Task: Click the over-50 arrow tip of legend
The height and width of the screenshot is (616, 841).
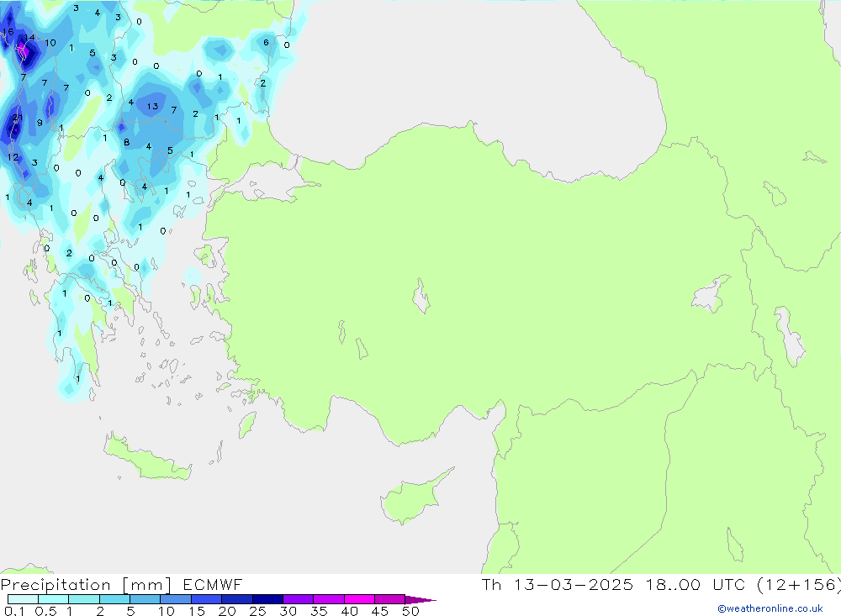Action: click(420, 600)
